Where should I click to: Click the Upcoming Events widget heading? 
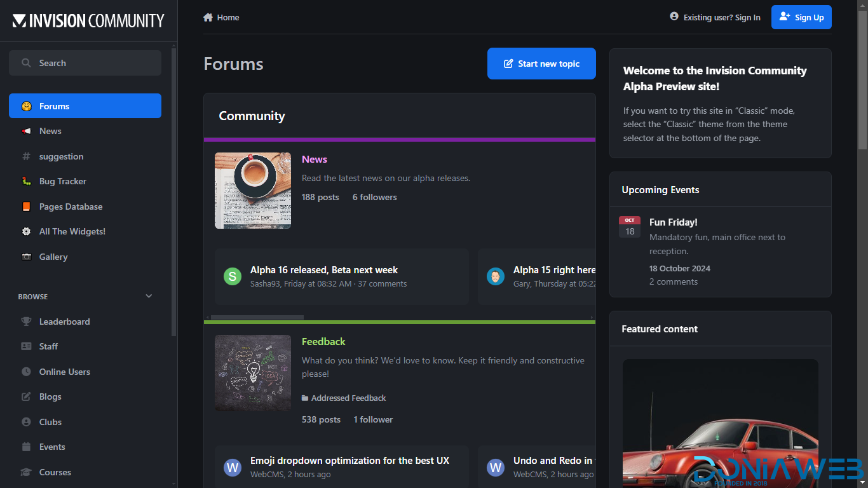(660, 190)
